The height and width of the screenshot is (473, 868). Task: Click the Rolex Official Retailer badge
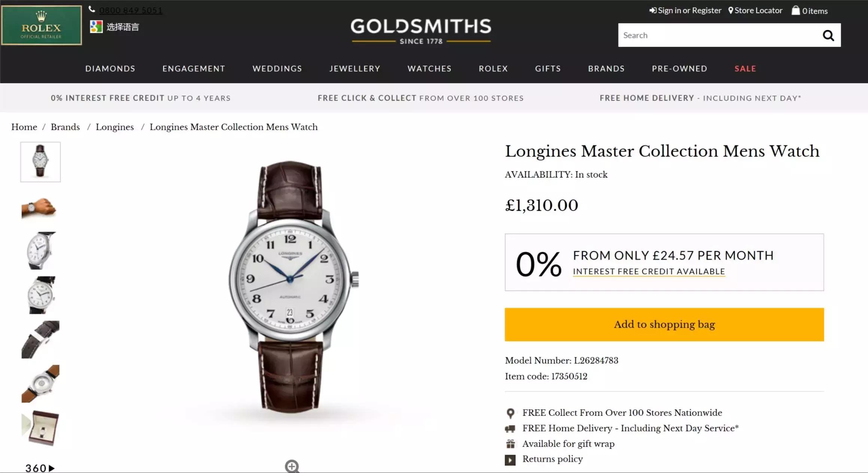tap(41, 25)
